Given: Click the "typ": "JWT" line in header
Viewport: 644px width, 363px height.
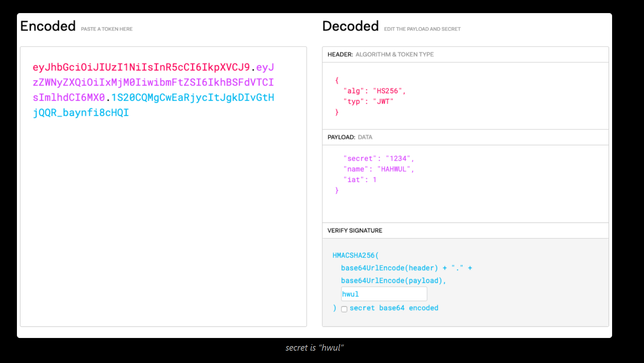Looking at the screenshot, I should tap(368, 102).
